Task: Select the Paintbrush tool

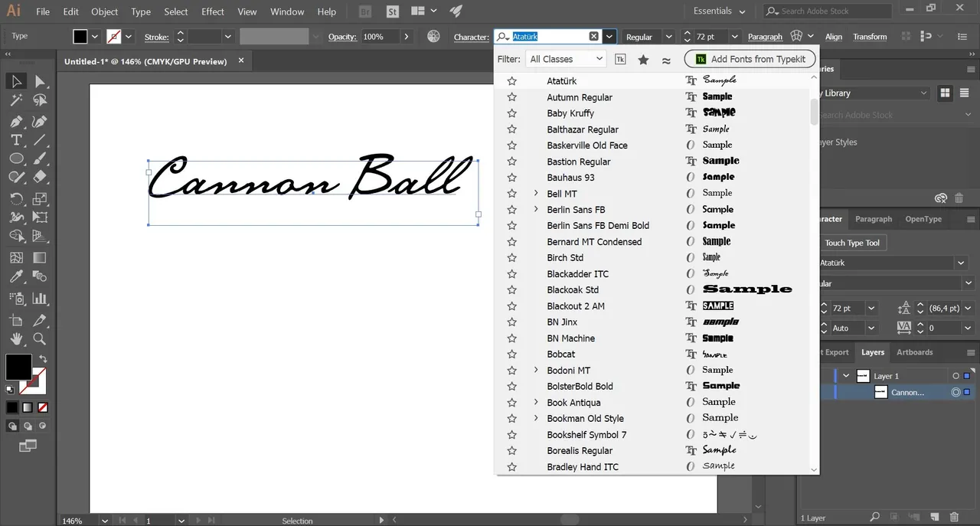Action: click(40, 158)
